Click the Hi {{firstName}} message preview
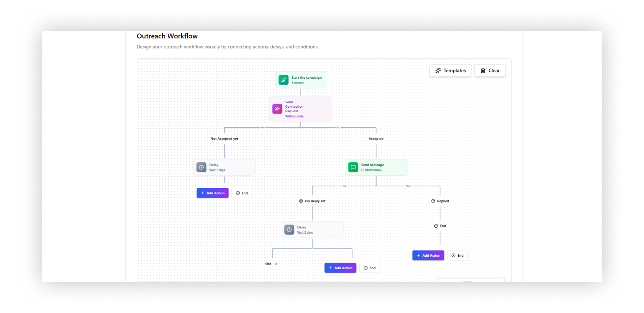The image size is (644, 313). [x=372, y=170]
